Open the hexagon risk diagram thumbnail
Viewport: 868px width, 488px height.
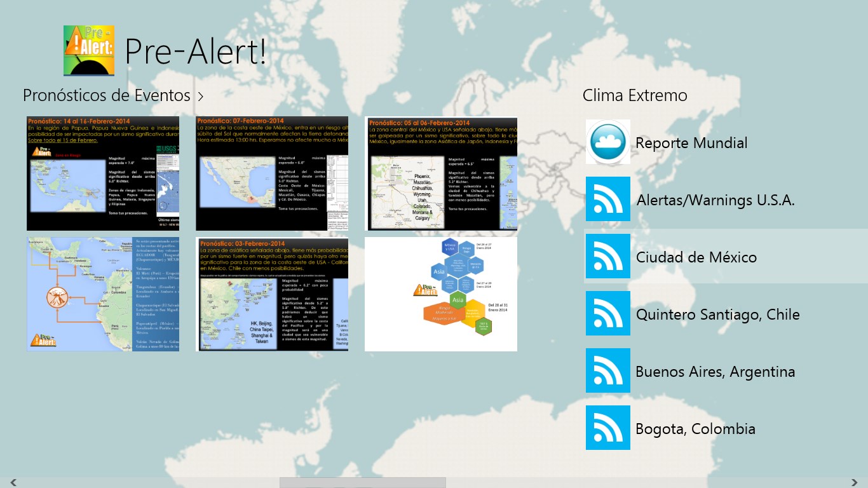tap(441, 294)
